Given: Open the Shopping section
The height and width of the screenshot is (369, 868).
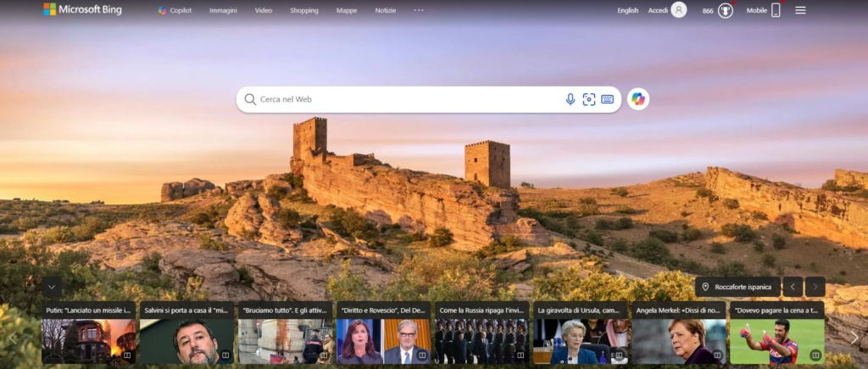Looking at the screenshot, I should tap(304, 10).
